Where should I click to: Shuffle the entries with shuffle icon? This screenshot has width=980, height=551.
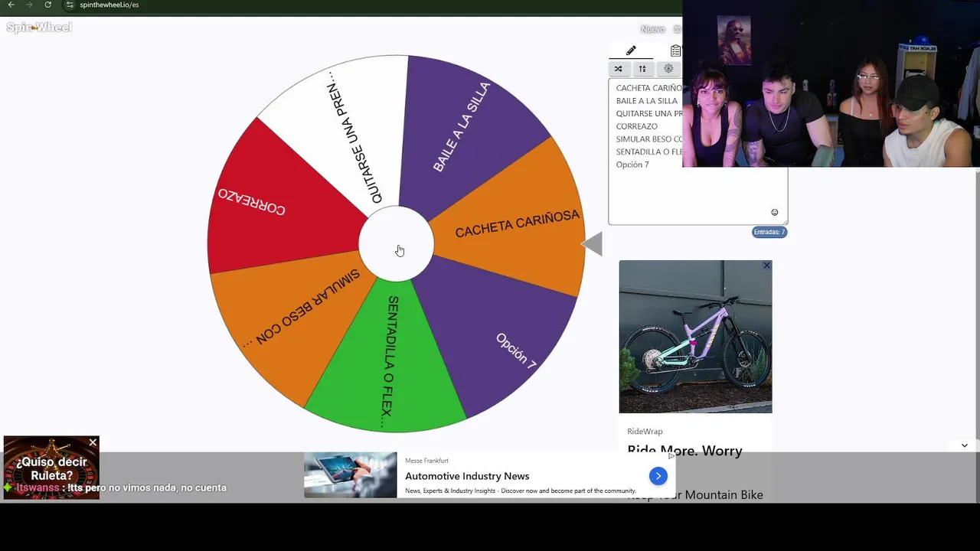pos(619,69)
